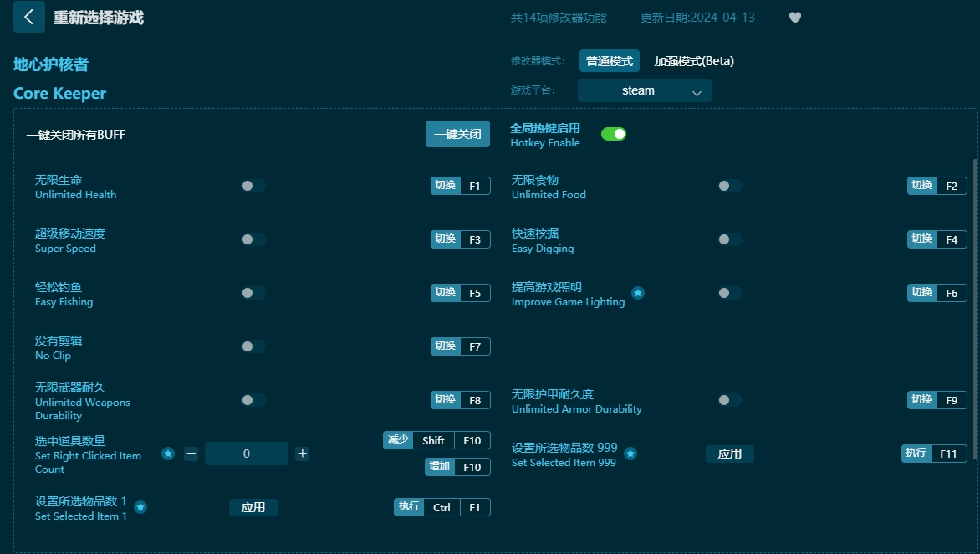Apply Set Selected Item 999
Image resolution: width=980 pixels, height=554 pixels.
729,454
